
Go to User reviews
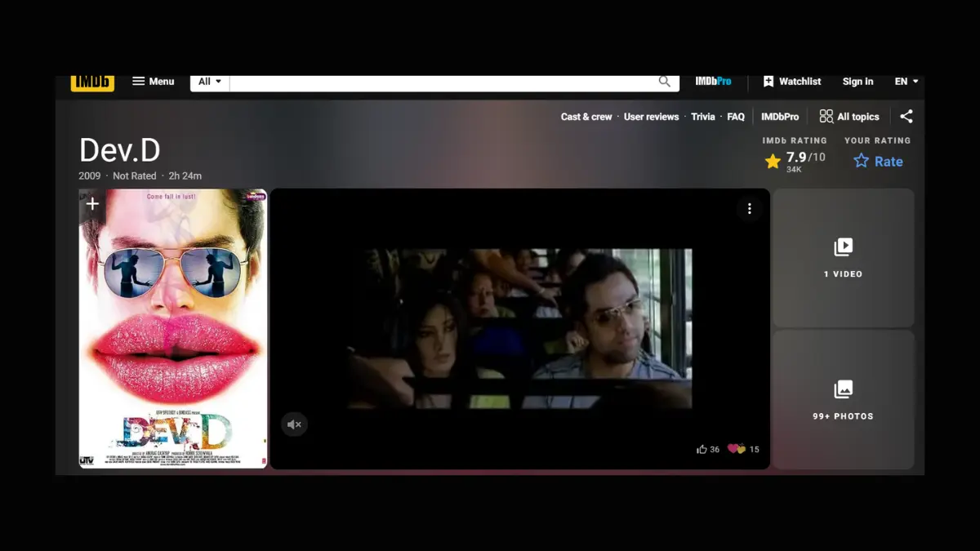pyautogui.click(x=651, y=117)
